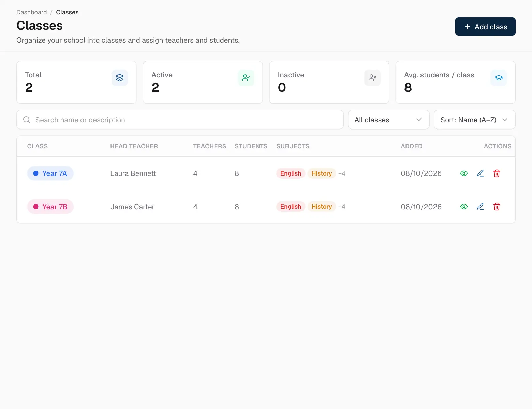532x409 pixels.
Task: Click the Inactive stat card label
Action: (291, 75)
